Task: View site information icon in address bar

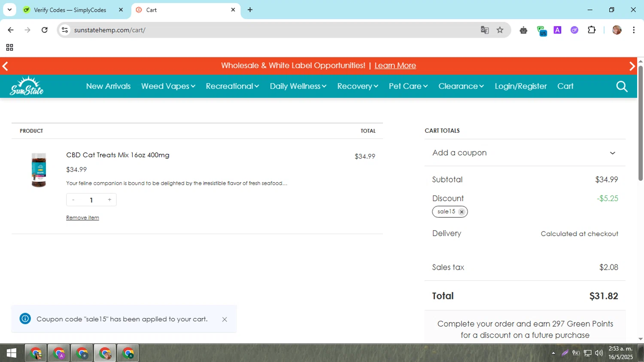Action: [x=65, y=30]
